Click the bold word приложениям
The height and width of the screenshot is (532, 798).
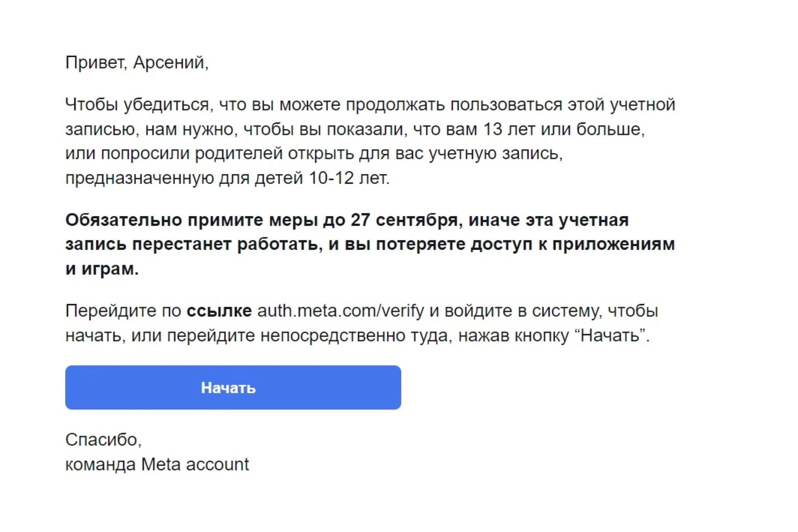pos(613,244)
